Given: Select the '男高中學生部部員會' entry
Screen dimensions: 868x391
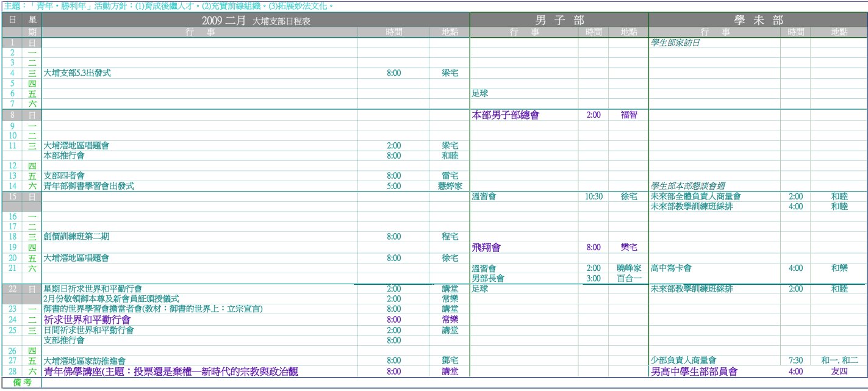Looking at the screenshot, I should coord(694,371).
